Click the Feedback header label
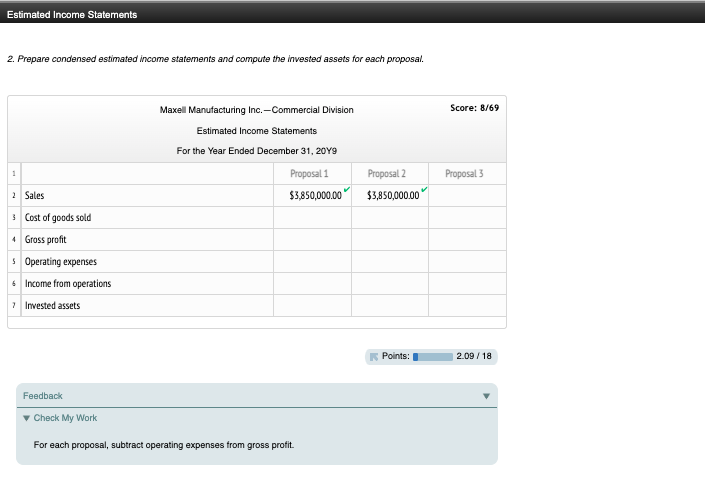 coord(43,396)
